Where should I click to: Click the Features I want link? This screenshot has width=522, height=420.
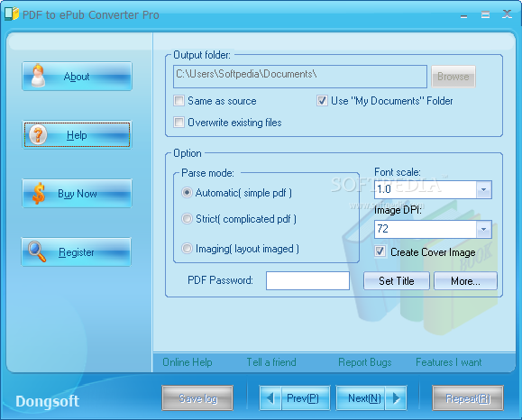point(449,362)
